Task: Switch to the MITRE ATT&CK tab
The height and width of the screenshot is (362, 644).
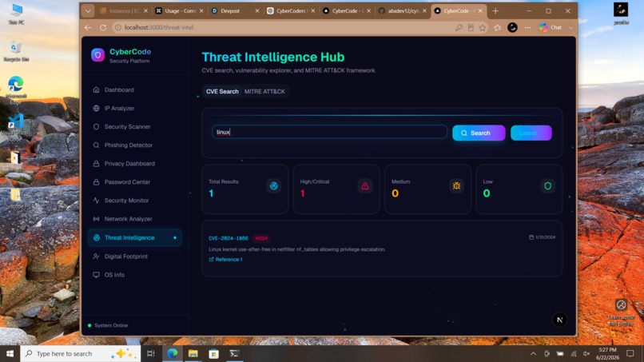Action: pyautogui.click(x=264, y=91)
